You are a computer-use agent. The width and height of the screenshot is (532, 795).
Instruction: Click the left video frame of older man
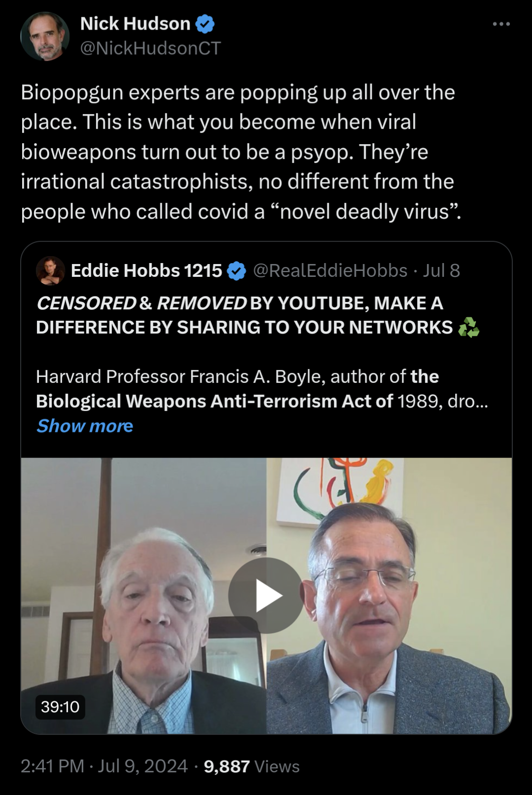(143, 596)
